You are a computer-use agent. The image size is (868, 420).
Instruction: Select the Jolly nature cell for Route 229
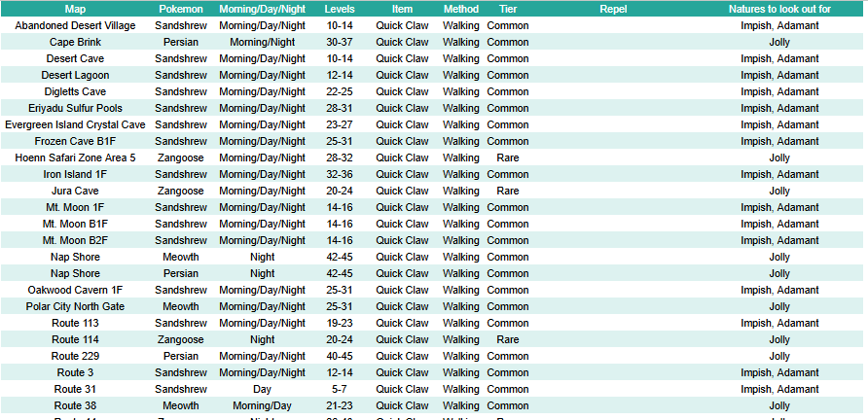coord(779,356)
